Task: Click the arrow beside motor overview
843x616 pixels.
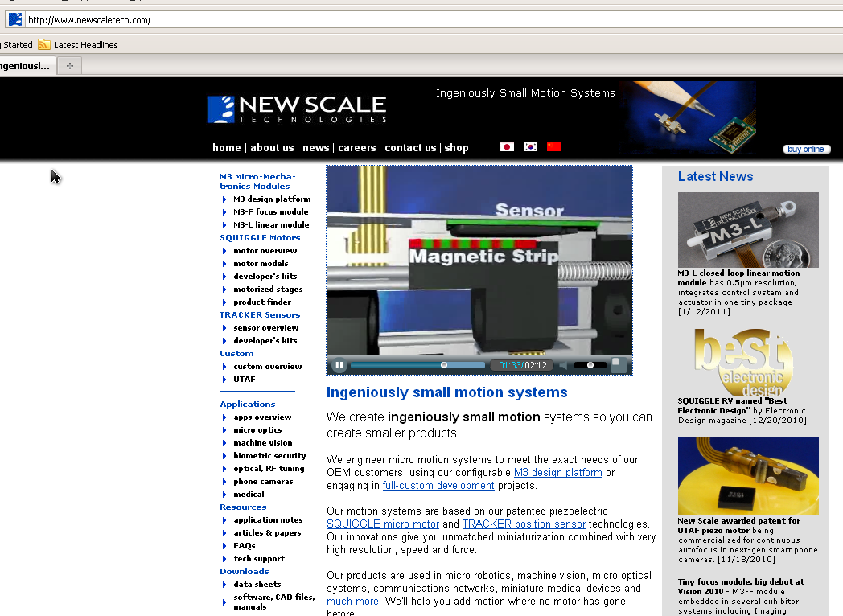Action: (224, 251)
